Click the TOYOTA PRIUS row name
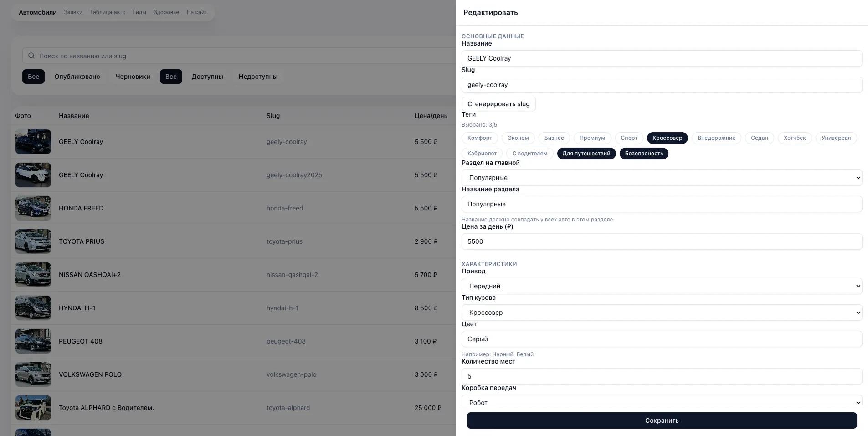 82,241
